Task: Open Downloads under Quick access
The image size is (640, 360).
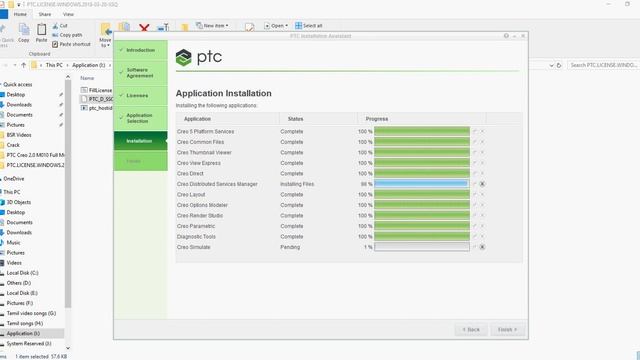Action: click(x=19, y=105)
